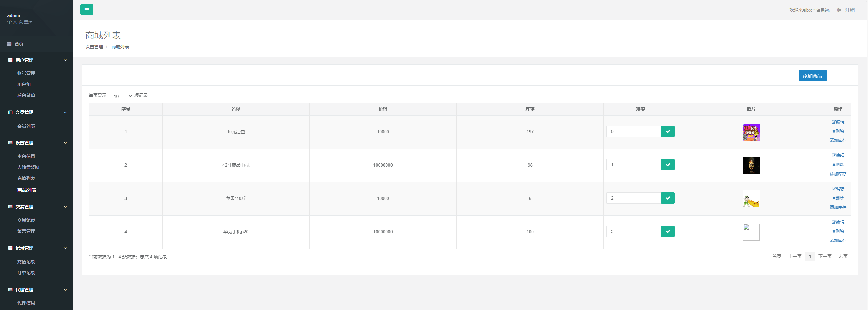868x310 pixels.
Task: Confirm sort order for 苹果*10斤 row
Action: [668, 198]
